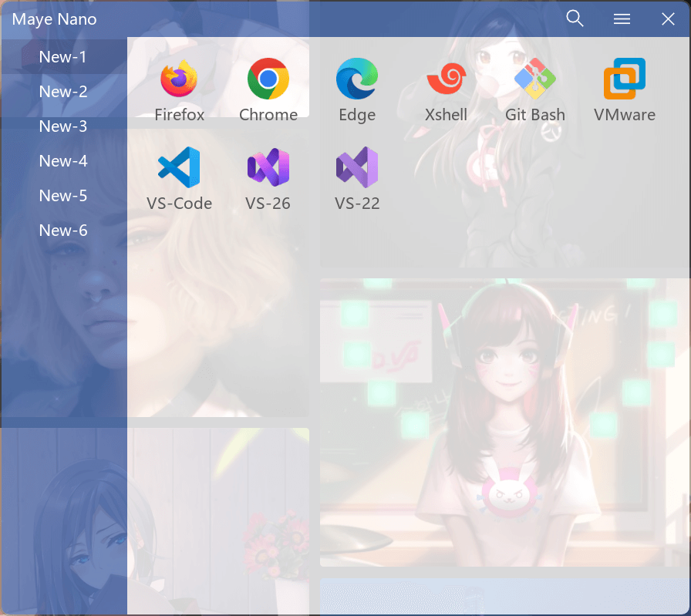
Task: Open VMware from the app grid
Action: coord(624,79)
